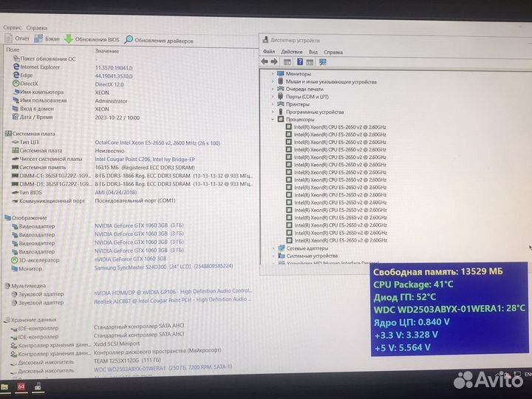Click the scan hardware monitor icon
The image size is (532, 399).
pos(322,62)
